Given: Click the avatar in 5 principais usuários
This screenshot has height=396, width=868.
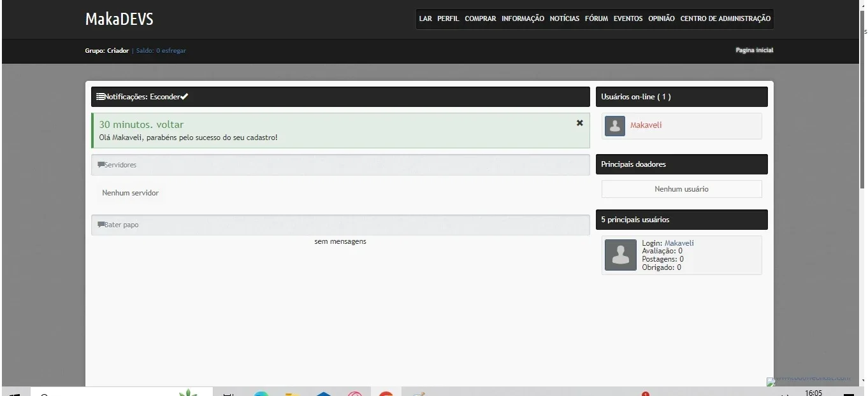Looking at the screenshot, I should click(x=621, y=255).
